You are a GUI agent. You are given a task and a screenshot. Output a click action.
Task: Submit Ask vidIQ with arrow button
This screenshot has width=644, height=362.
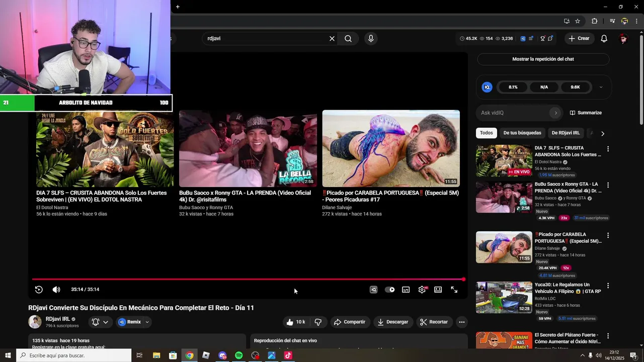pos(556,113)
